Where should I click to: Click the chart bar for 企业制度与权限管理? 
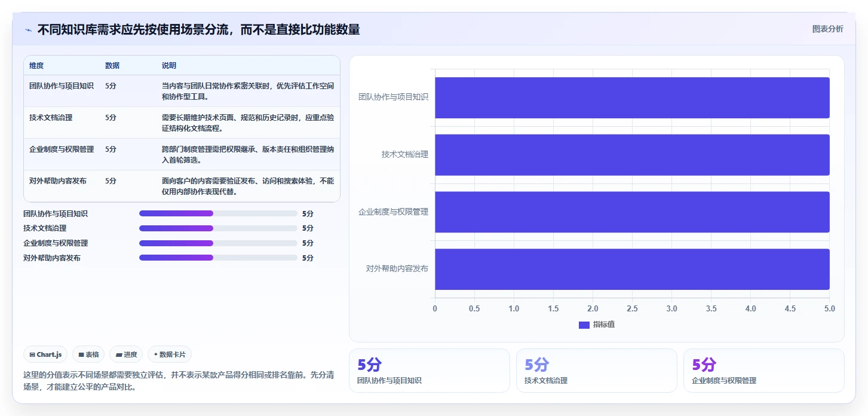coord(632,212)
